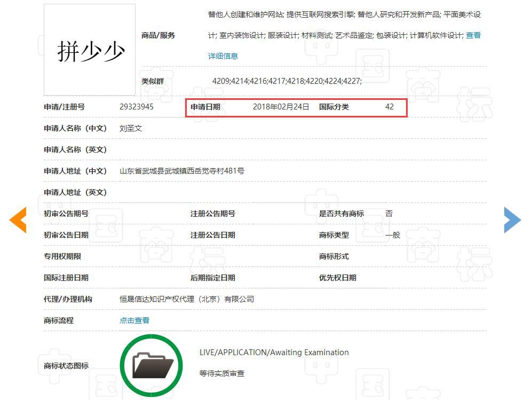Screen dimensions: 532x400
Task: Click the 商标流程 label
Action: pyautogui.click(x=59, y=320)
